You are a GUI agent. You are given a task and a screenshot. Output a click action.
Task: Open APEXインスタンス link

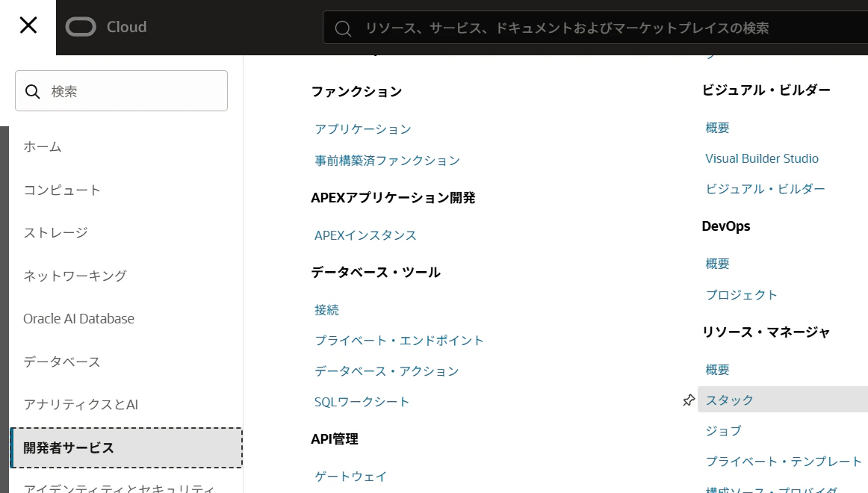[365, 235]
